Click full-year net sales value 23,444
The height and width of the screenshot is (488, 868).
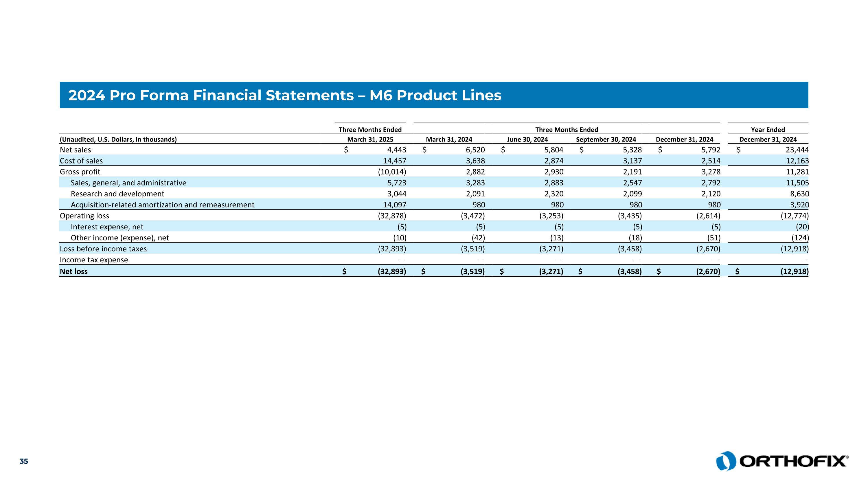(797, 150)
